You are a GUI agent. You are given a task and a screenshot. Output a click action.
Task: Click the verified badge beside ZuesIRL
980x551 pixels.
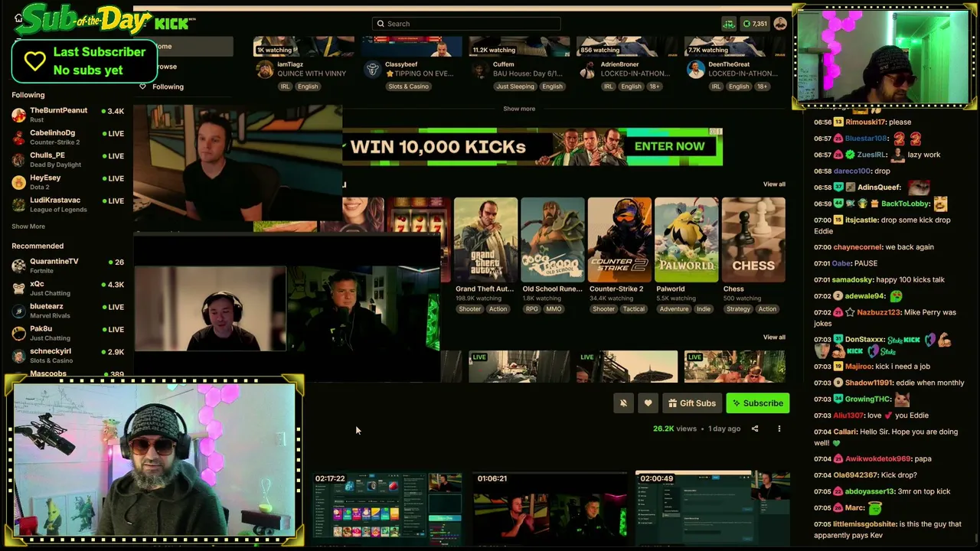coord(850,155)
